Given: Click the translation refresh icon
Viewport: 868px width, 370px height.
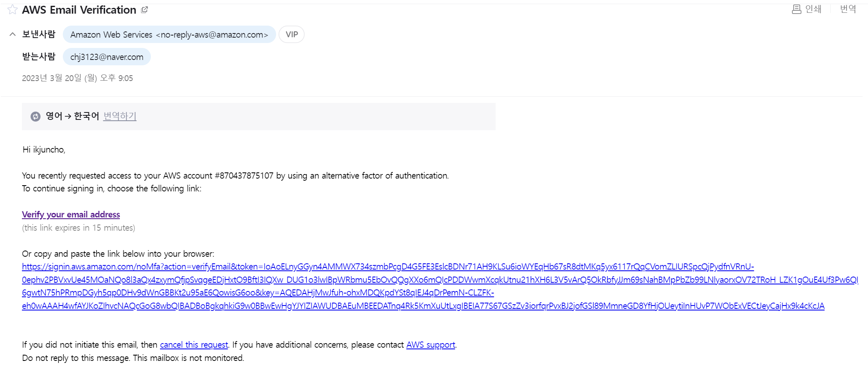Looking at the screenshot, I should click(x=36, y=117).
